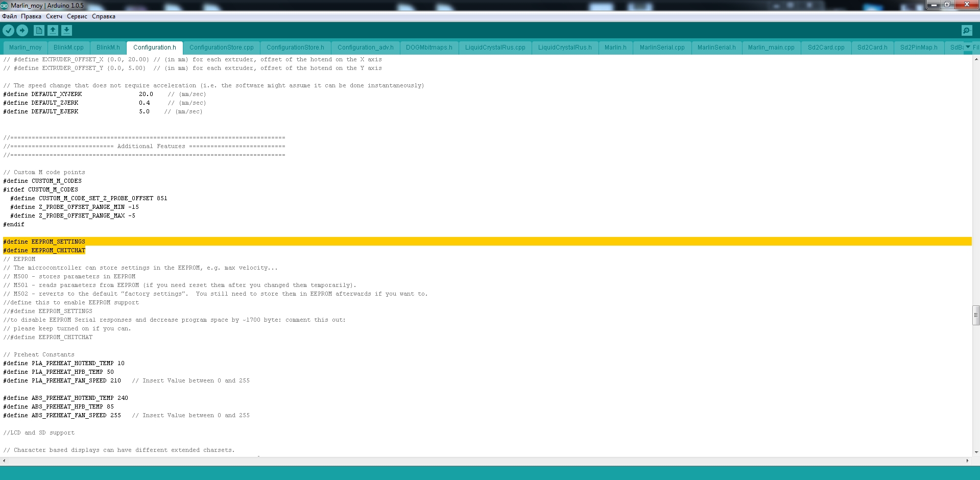980x480 pixels.
Task: Click the '#define DEFAULT_EJERK' line
Action: [x=103, y=111]
